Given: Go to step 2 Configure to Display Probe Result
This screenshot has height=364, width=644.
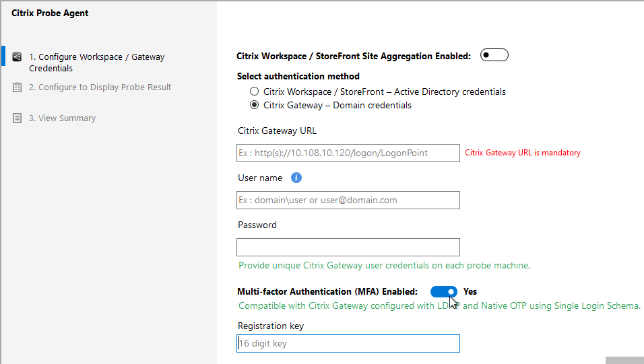Looking at the screenshot, I should 100,87.
